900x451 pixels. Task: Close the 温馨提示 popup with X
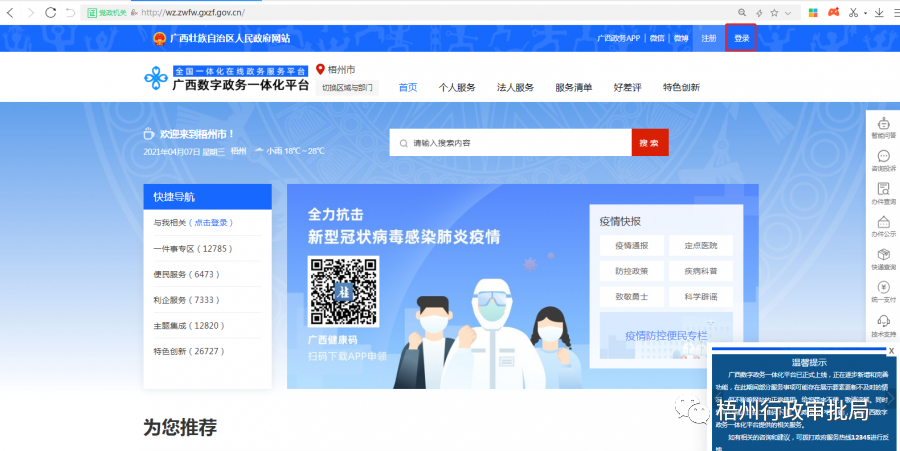click(x=891, y=351)
